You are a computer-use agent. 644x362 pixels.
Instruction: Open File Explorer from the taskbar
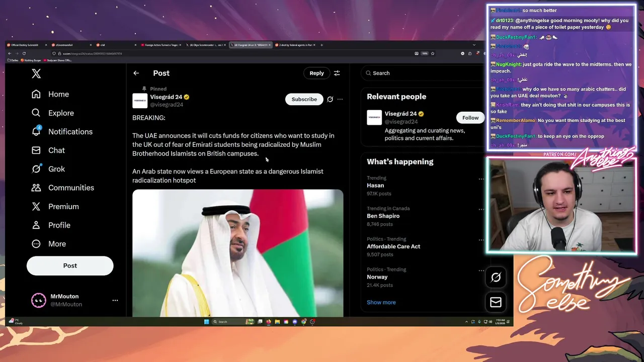277,322
